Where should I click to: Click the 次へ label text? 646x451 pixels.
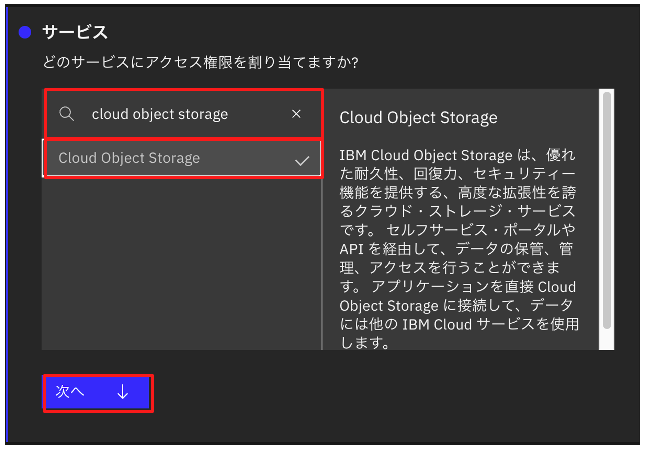coord(69,393)
